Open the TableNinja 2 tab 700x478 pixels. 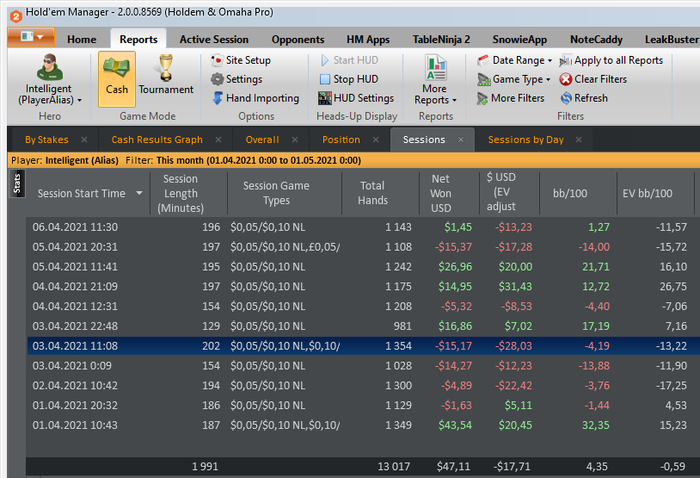click(441, 39)
